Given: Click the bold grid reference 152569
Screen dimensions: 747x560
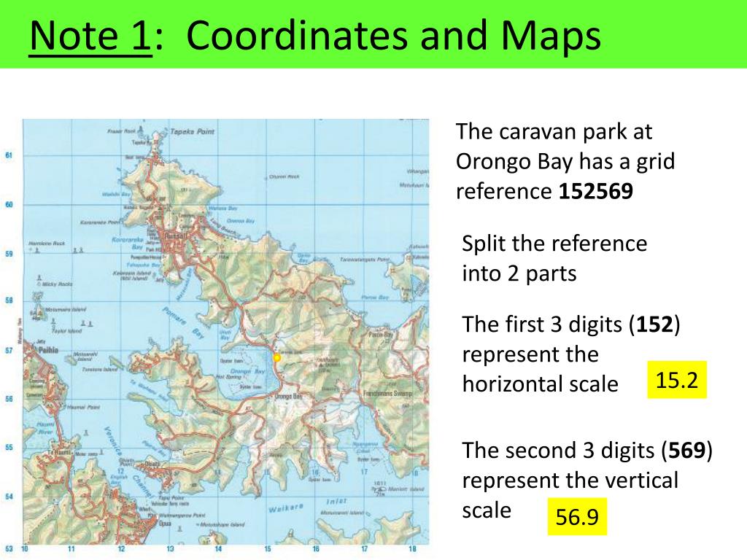Looking at the screenshot, I should click(595, 191).
